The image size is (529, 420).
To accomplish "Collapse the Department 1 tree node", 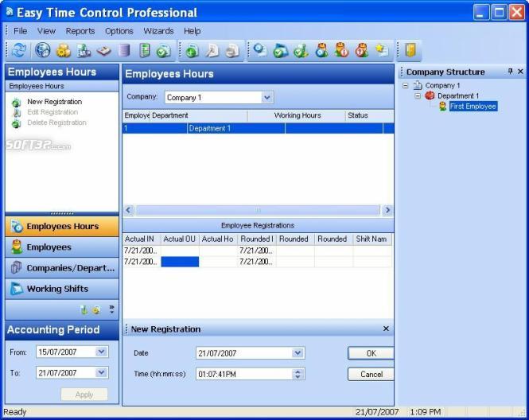I will click(418, 95).
